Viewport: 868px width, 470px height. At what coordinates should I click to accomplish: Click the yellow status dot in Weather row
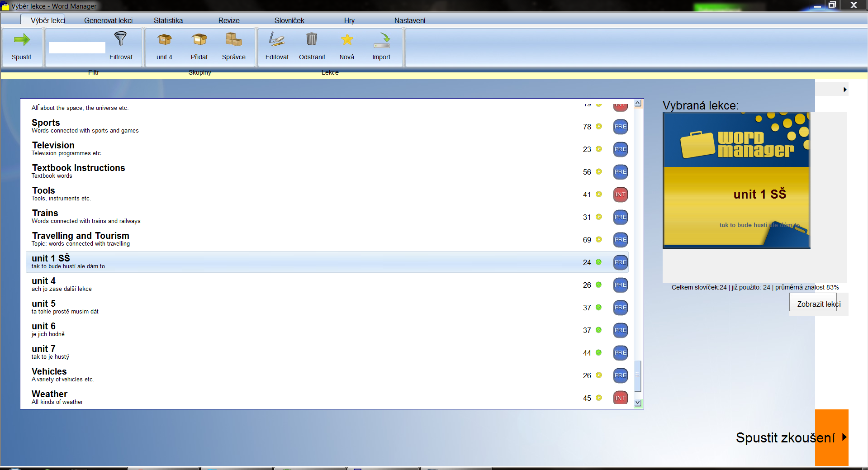pyautogui.click(x=599, y=398)
